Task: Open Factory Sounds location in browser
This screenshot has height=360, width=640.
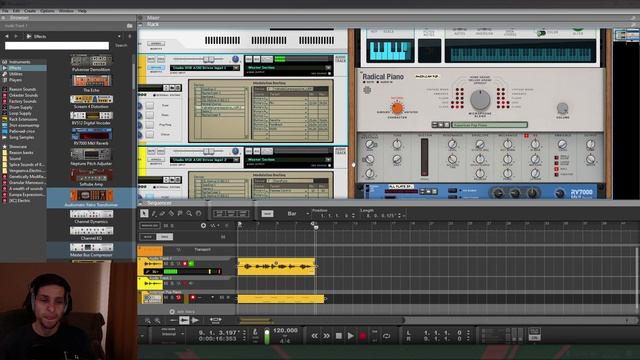Action: (22, 101)
